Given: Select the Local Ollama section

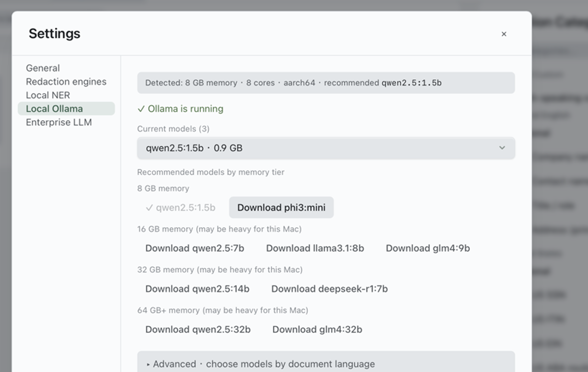Looking at the screenshot, I should (66, 109).
